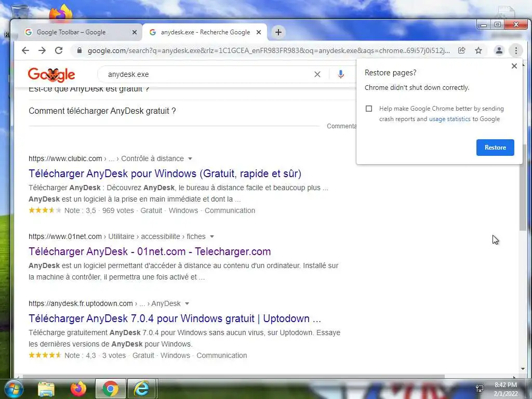Start voice search with the microphone icon
Image resolution: width=532 pixels, height=399 pixels.
341,74
